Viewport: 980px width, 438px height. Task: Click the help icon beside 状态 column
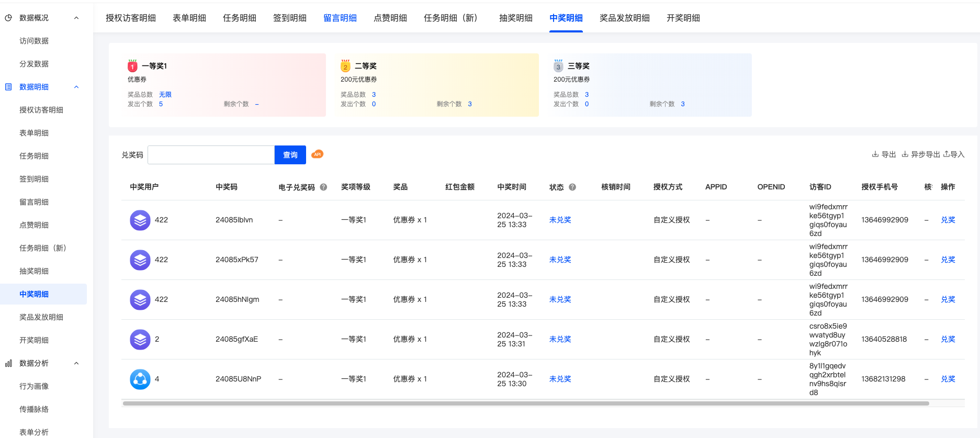(572, 187)
